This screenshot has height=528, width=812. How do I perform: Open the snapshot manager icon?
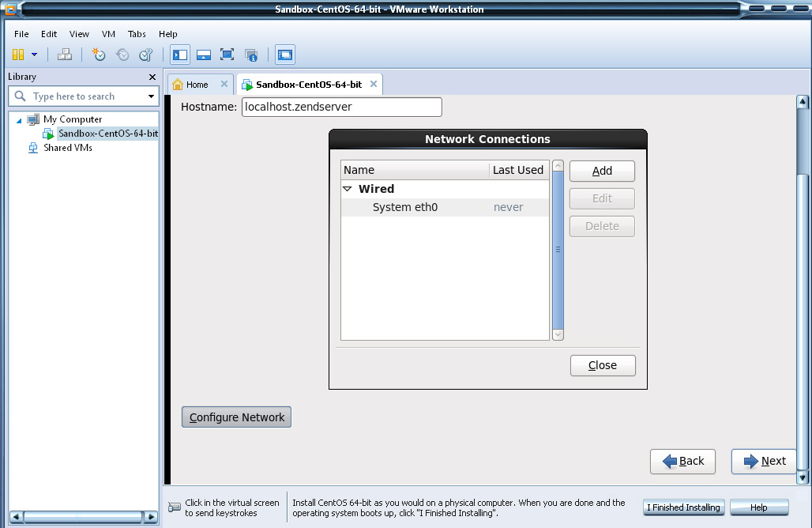(146, 55)
